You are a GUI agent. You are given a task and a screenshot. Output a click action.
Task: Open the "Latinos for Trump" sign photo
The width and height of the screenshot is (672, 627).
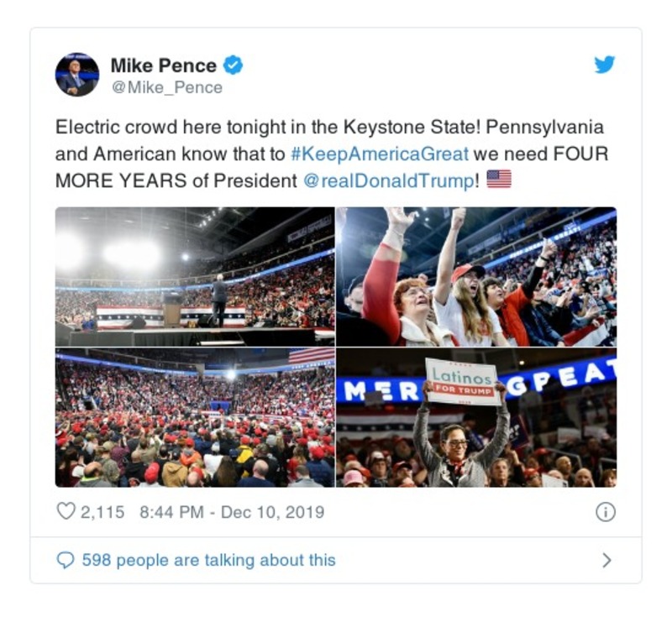click(x=476, y=418)
